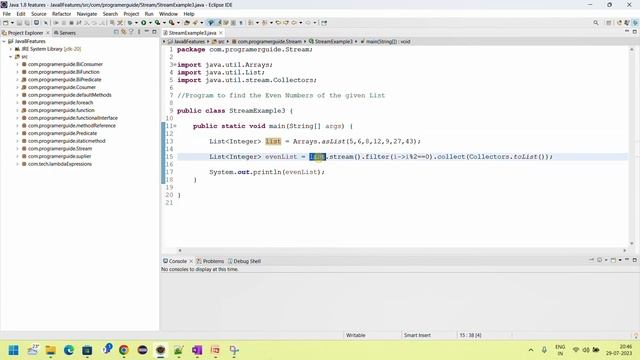640x360 pixels.
Task: Open Google Chrome from taskbar
Action: coord(124,350)
